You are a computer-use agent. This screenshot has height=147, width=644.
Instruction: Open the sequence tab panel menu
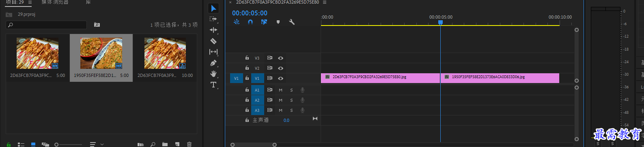pos(325,2)
